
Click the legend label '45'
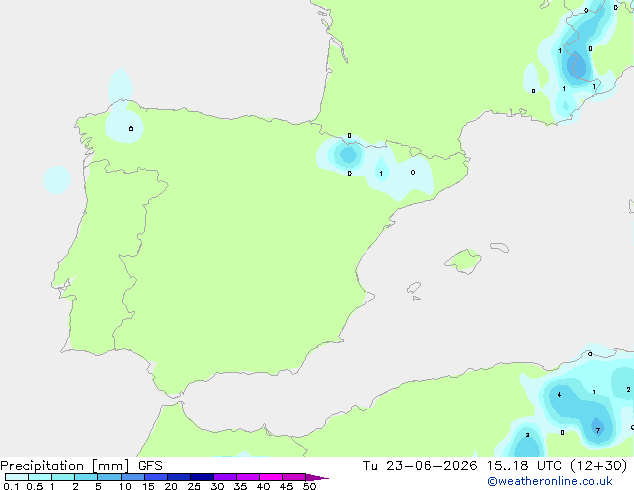click(286, 486)
